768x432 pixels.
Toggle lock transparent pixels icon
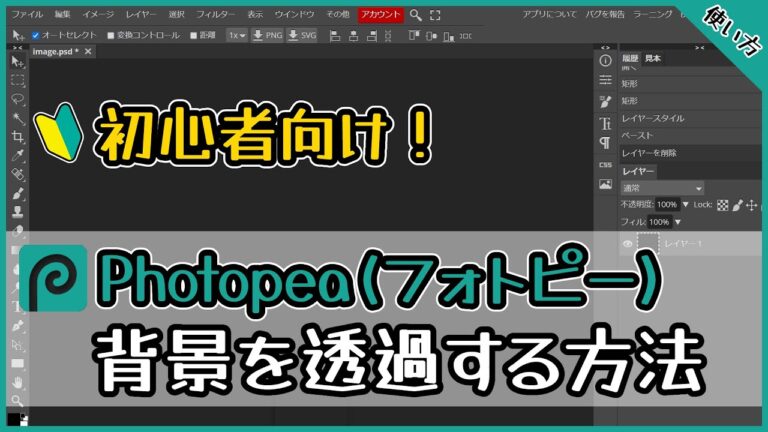click(x=722, y=205)
